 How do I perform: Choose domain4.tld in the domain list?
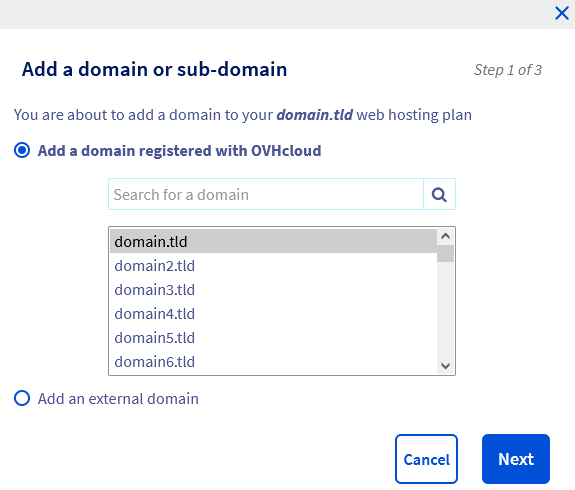pos(274,314)
